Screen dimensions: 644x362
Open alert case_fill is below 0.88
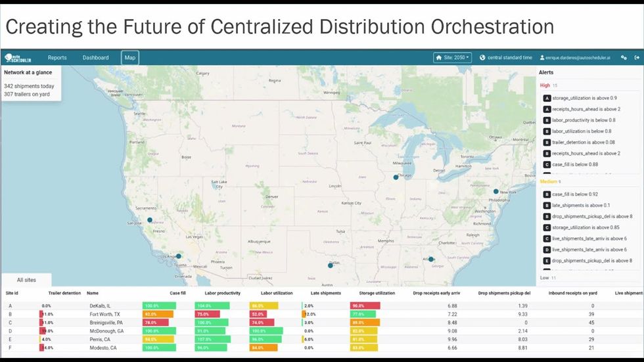click(575, 165)
